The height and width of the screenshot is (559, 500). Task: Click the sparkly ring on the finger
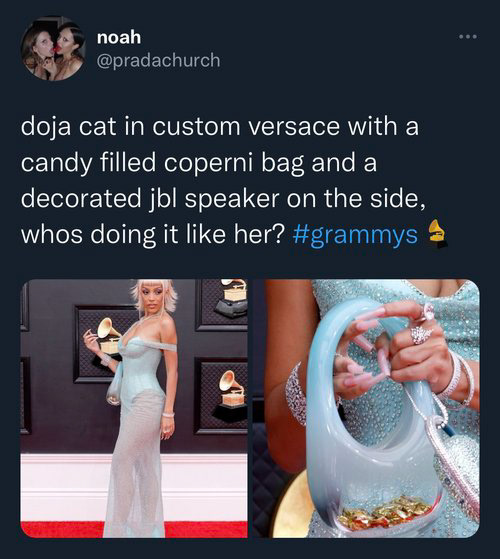pos(421,334)
